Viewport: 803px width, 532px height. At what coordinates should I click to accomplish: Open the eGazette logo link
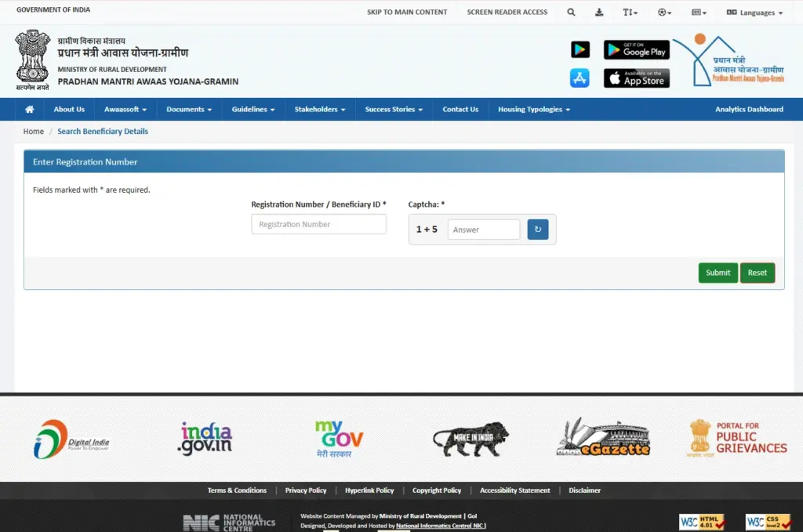[x=603, y=437]
